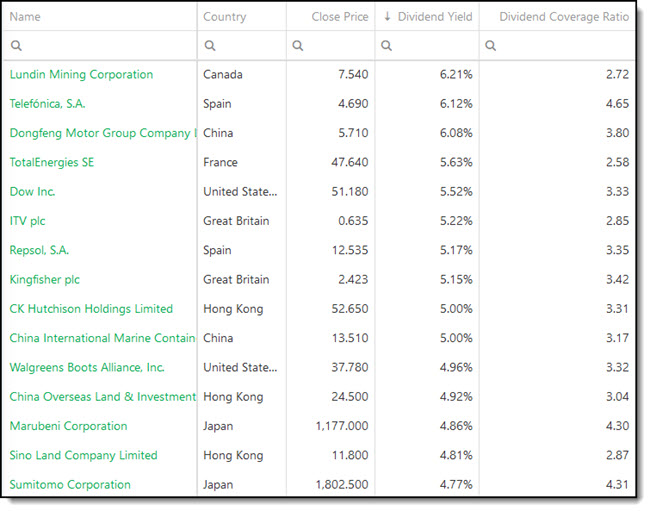Select close price 52.650

(x=349, y=309)
